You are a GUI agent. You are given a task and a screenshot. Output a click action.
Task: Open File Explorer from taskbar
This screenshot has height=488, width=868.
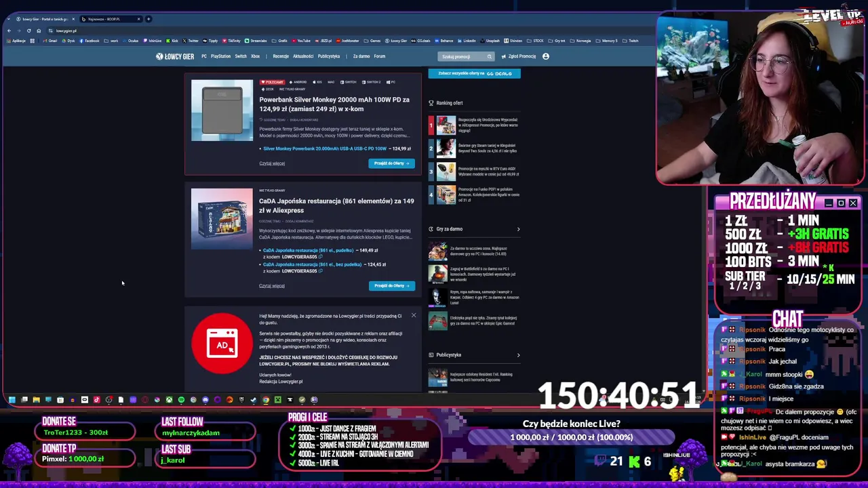[x=37, y=400]
